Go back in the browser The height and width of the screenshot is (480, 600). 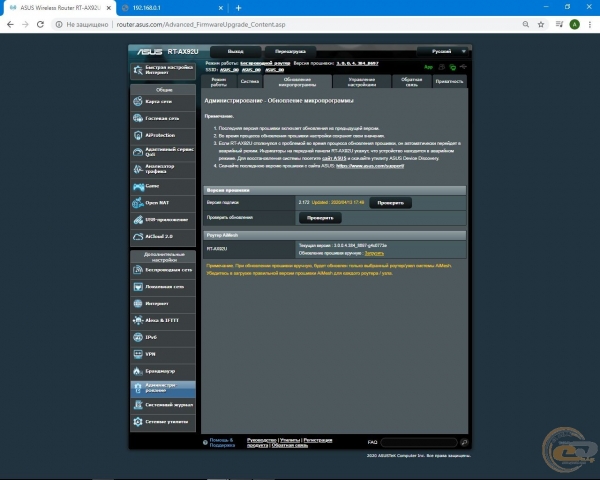[10, 24]
